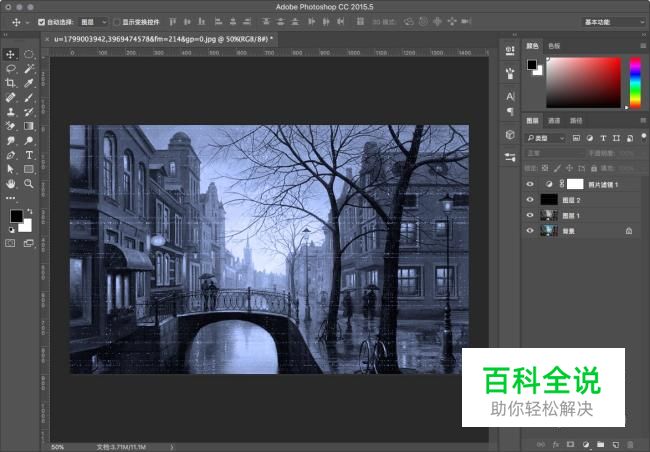Image resolution: width=650 pixels, height=452 pixels.
Task: Select the Move tool
Action: 10,54
